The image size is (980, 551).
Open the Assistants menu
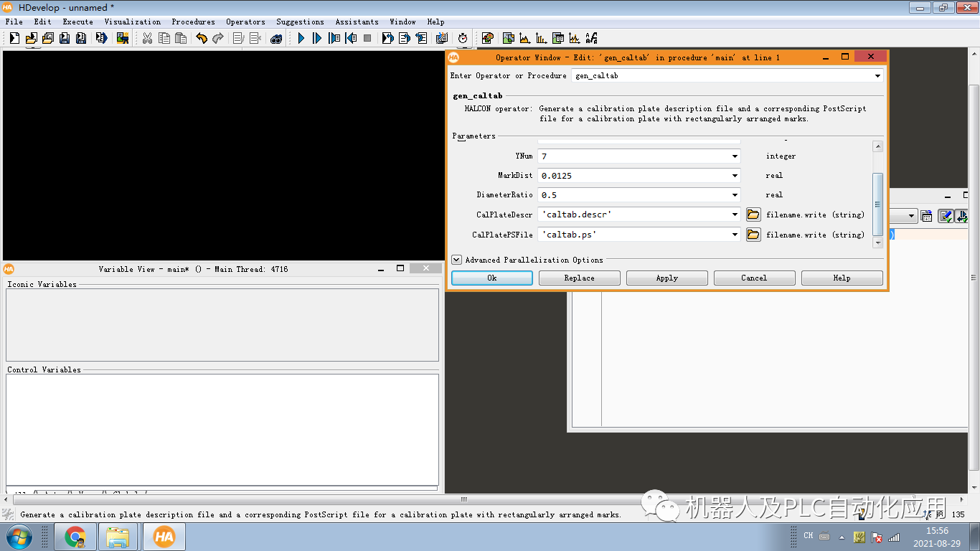click(x=357, y=22)
